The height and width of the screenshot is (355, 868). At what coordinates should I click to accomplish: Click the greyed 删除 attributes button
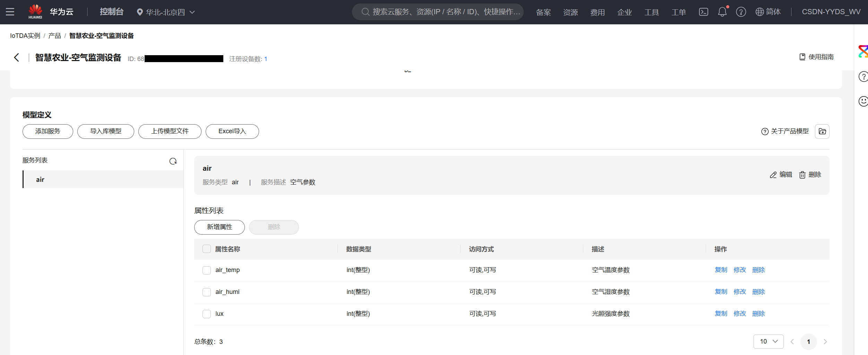pyautogui.click(x=274, y=227)
